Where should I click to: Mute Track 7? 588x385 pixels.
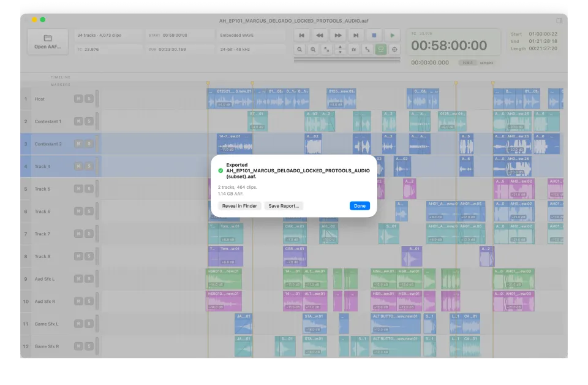coord(78,234)
